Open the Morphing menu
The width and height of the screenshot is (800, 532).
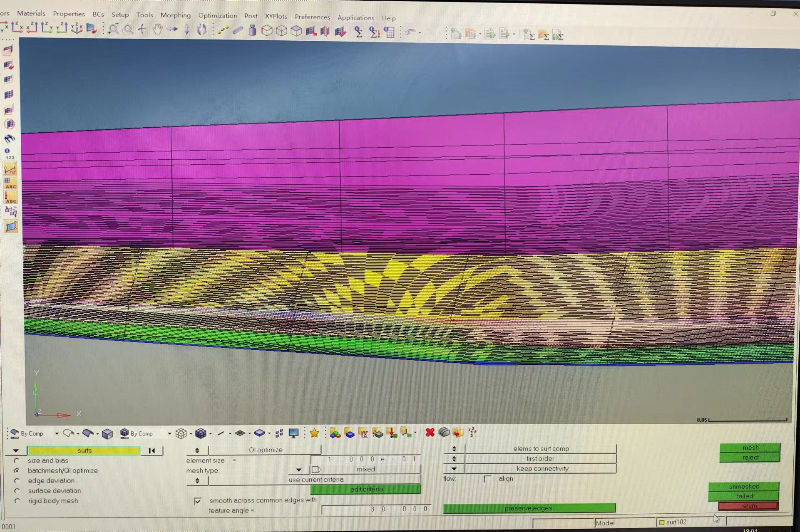175,15
